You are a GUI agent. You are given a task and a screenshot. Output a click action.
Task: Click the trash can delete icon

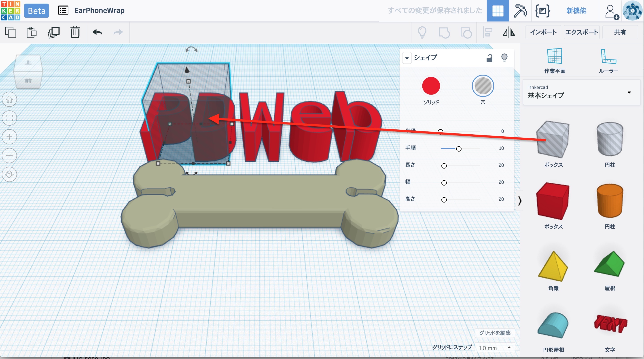point(75,32)
